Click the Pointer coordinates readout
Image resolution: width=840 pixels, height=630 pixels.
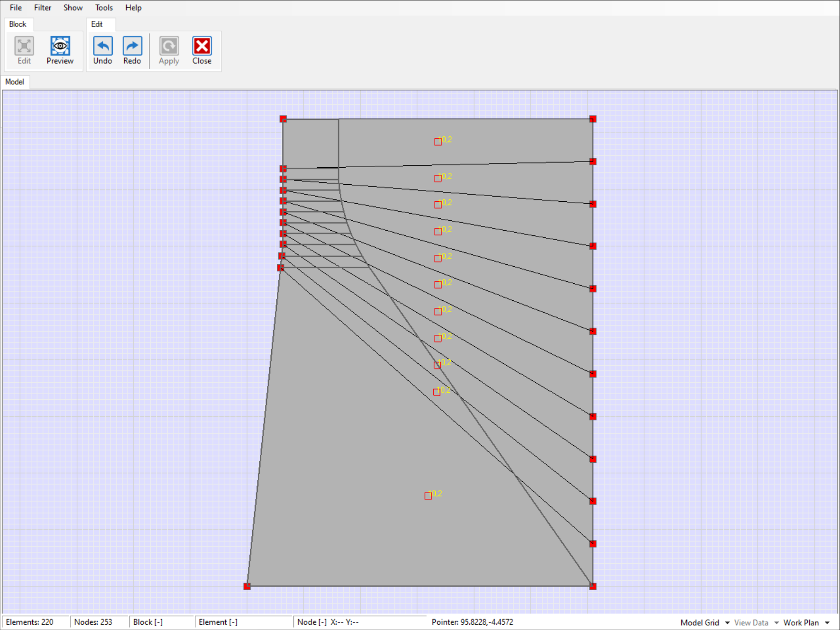(x=472, y=622)
